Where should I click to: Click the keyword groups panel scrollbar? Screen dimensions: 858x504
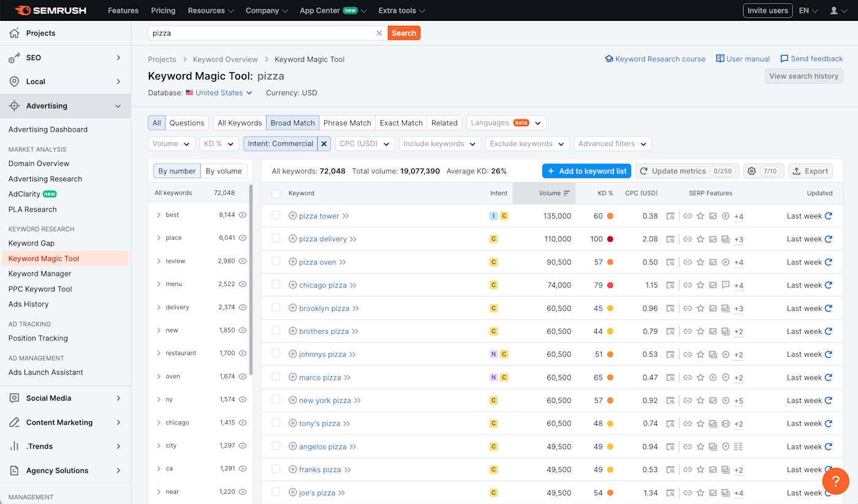click(x=251, y=279)
